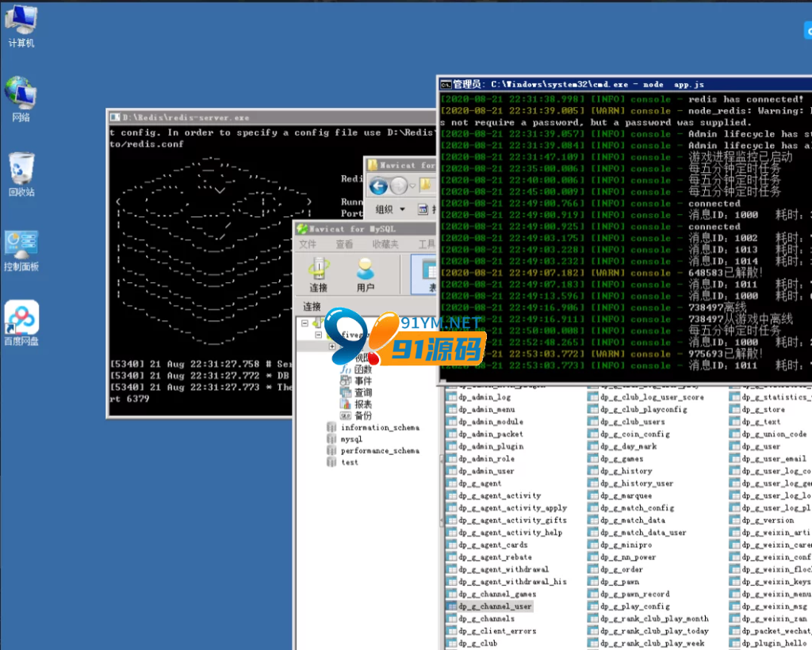
Task: Select the 事件 events tree item
Action: coord(363,381)
